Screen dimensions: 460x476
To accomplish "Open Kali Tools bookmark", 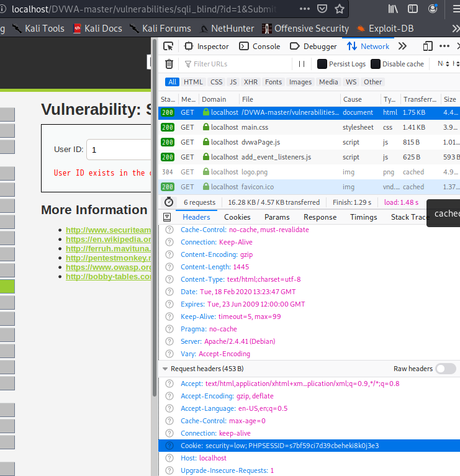I will 38,29.
